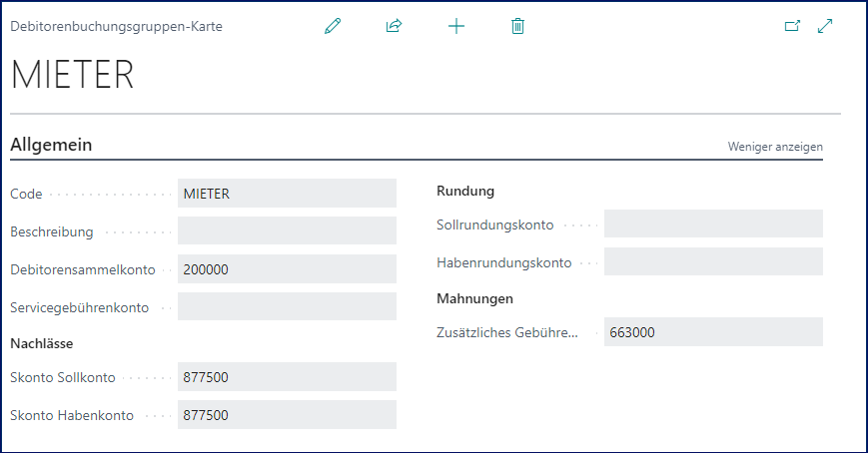Viewport: 868px width, 453px height.
Task: Create a new record with the plus icon
Action: click(x=456, y=27)
